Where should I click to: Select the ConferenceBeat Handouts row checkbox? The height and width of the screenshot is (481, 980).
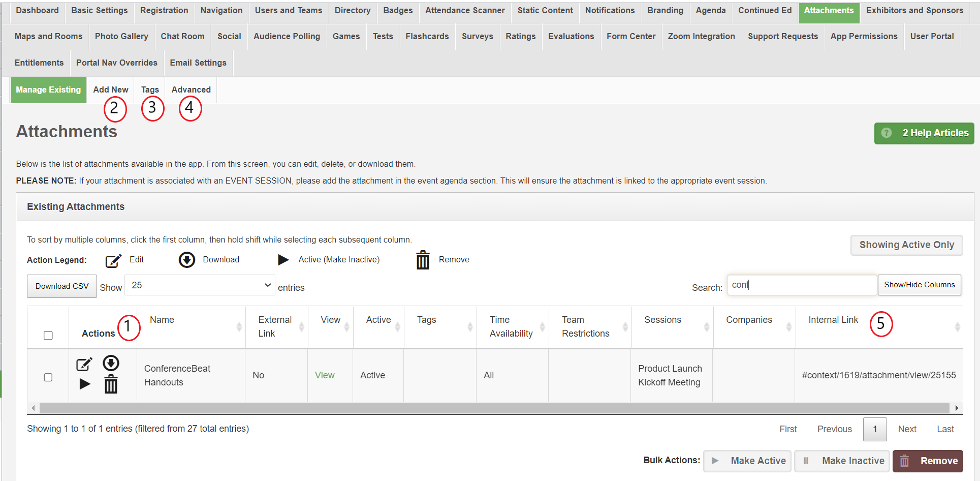point(48,377)
